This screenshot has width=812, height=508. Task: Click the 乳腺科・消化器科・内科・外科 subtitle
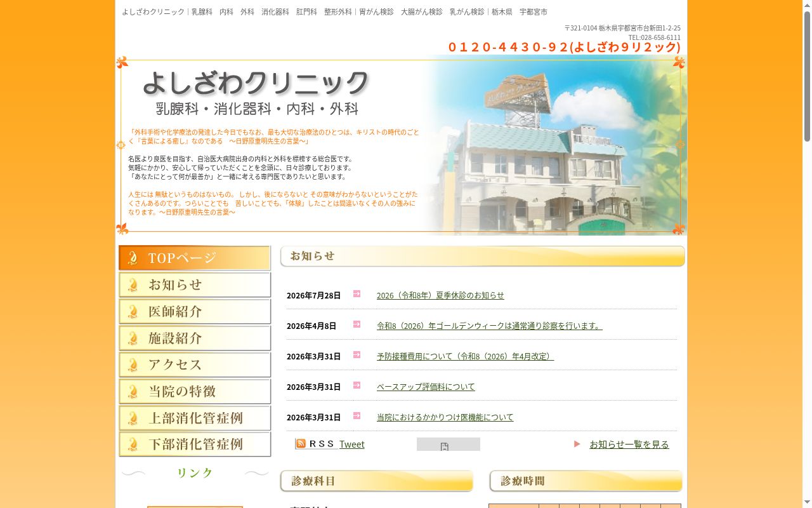[257, 109]
